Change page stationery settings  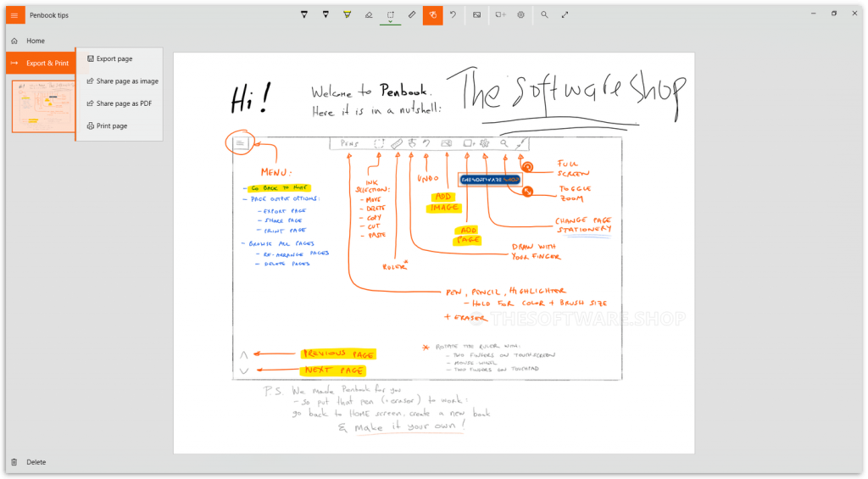521,15
